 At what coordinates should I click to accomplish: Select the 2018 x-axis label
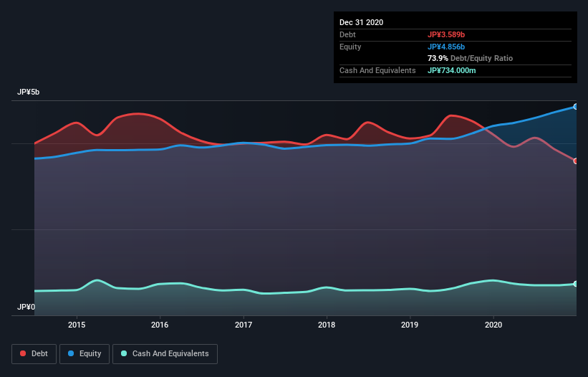pos(327,325)
